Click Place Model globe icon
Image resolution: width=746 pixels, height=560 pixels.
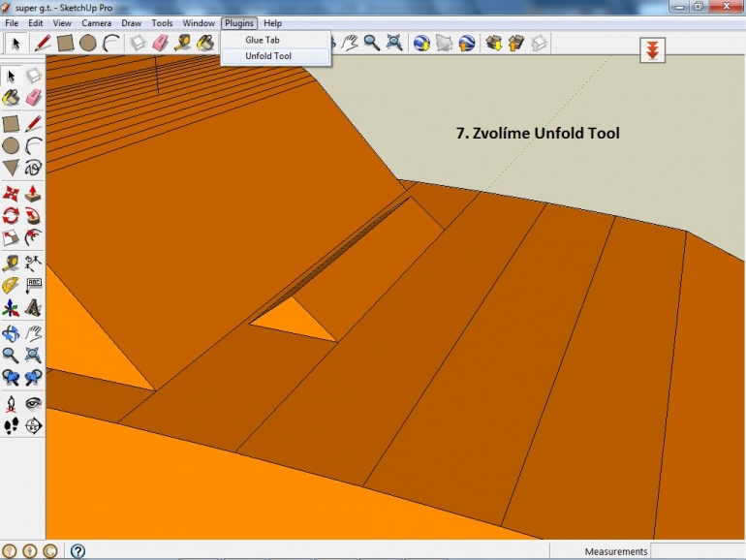[467, 44]
